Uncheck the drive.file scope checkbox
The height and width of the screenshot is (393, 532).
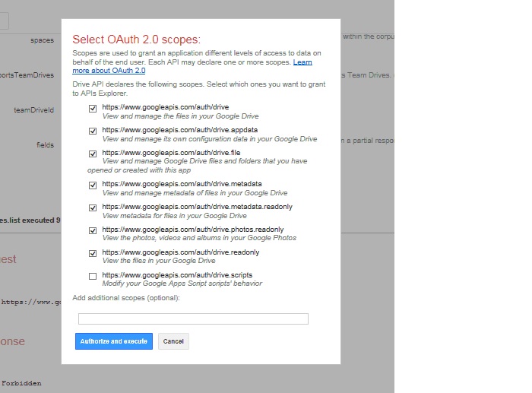93,154
